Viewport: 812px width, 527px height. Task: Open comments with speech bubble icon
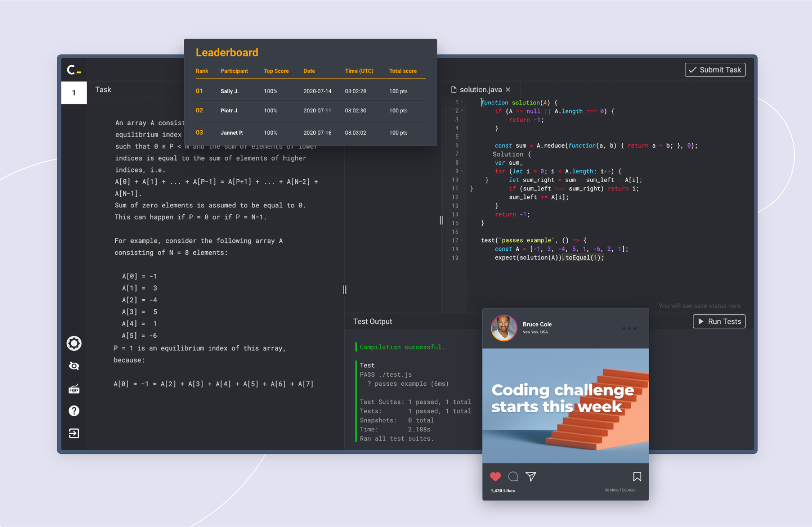point(513,476)
